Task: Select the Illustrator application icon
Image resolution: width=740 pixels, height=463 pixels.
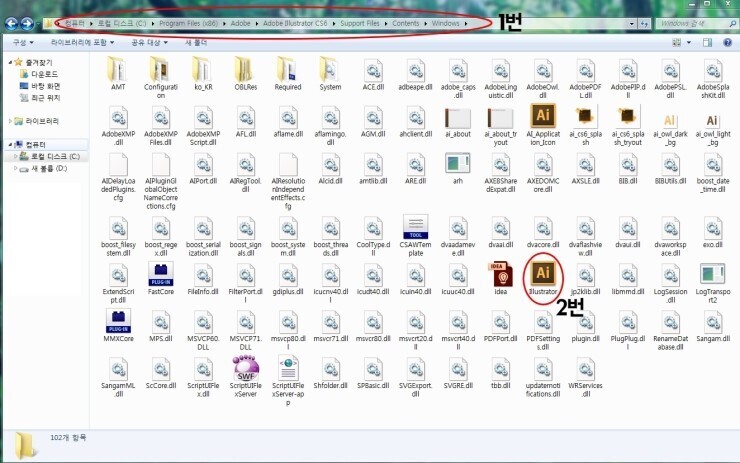Action: pyautogui.click(x=543, y=272)
